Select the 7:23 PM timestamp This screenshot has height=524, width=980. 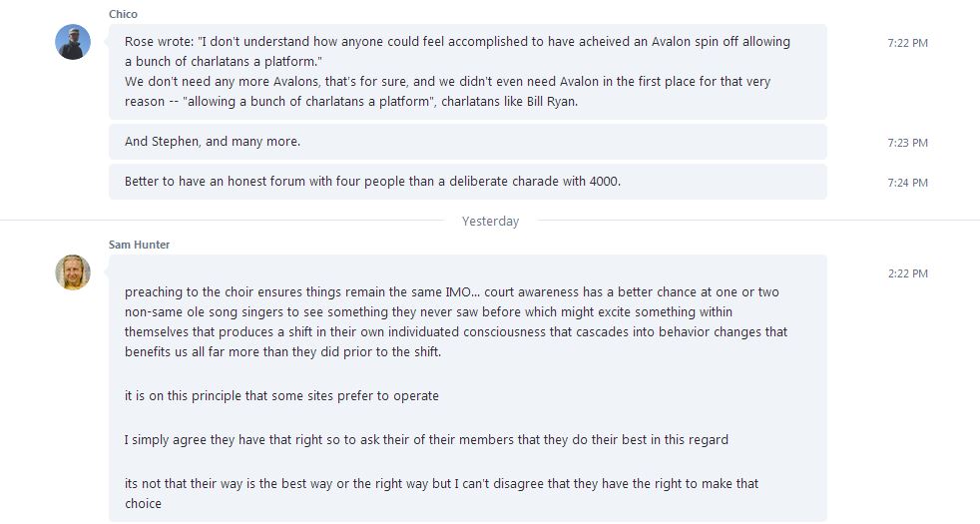[x=907, y=143]
